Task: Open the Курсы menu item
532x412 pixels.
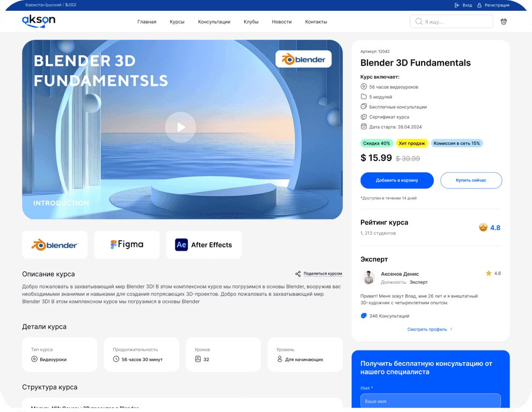Action: click(177, 22)
